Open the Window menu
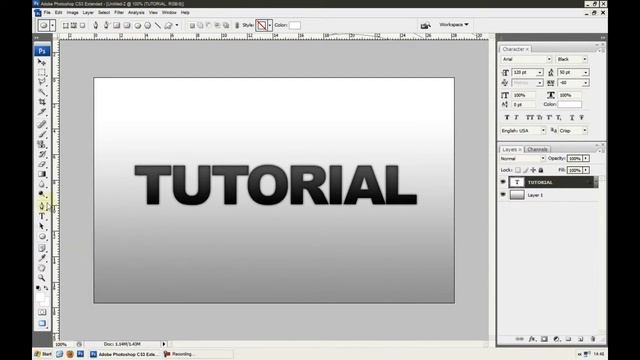This screenshot has height=360, width=640. tap(169, 13)
